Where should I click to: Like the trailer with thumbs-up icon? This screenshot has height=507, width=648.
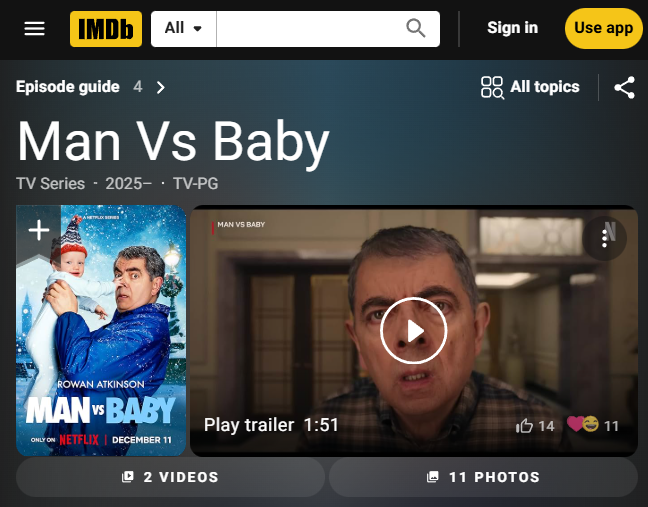[x=524, y=426]
